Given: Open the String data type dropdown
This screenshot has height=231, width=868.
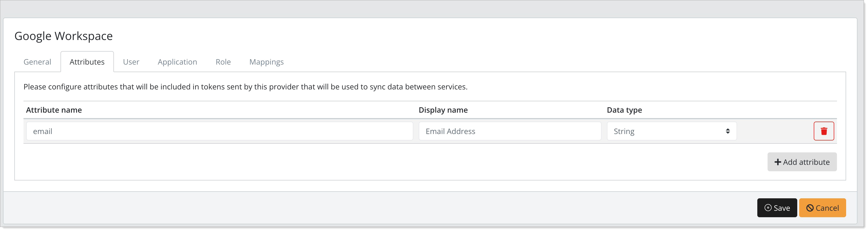Looking at the screenshot, I should click(671, 131).
